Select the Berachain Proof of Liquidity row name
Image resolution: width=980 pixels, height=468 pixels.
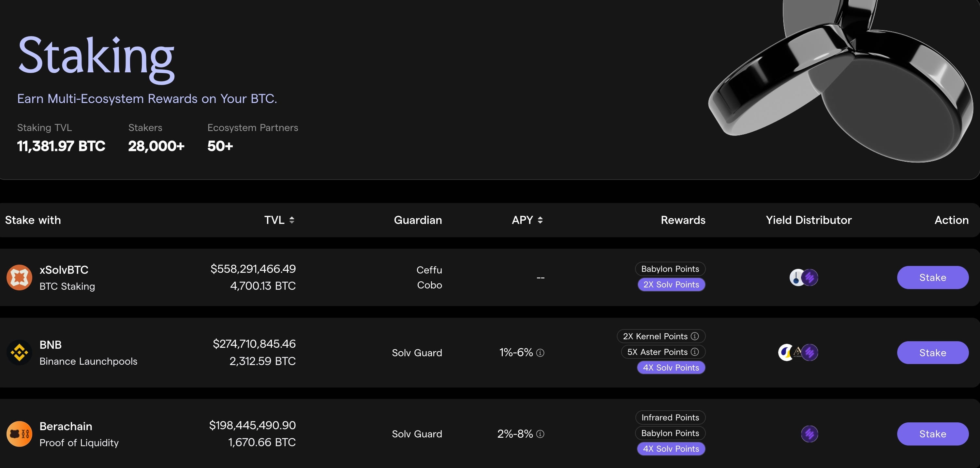tap(66, 426)
